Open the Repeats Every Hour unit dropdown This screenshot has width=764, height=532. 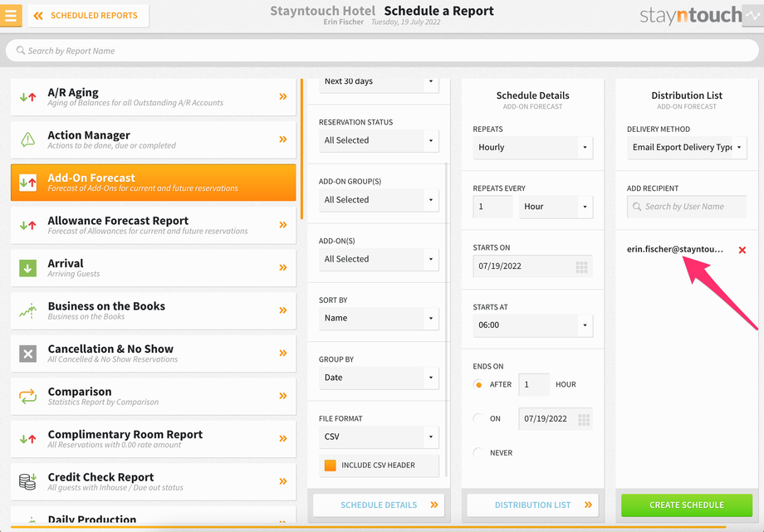[556, 207]
